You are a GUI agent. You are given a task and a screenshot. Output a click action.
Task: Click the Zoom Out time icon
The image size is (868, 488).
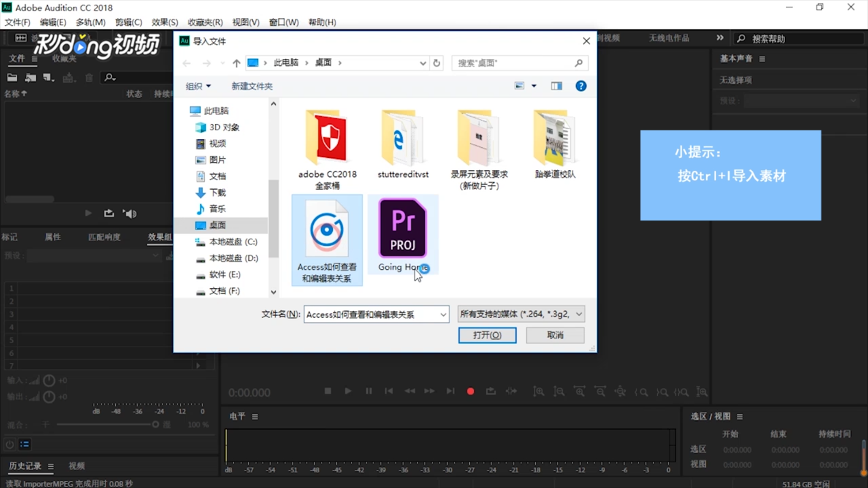pyautogui.click(x=600, y=392)
